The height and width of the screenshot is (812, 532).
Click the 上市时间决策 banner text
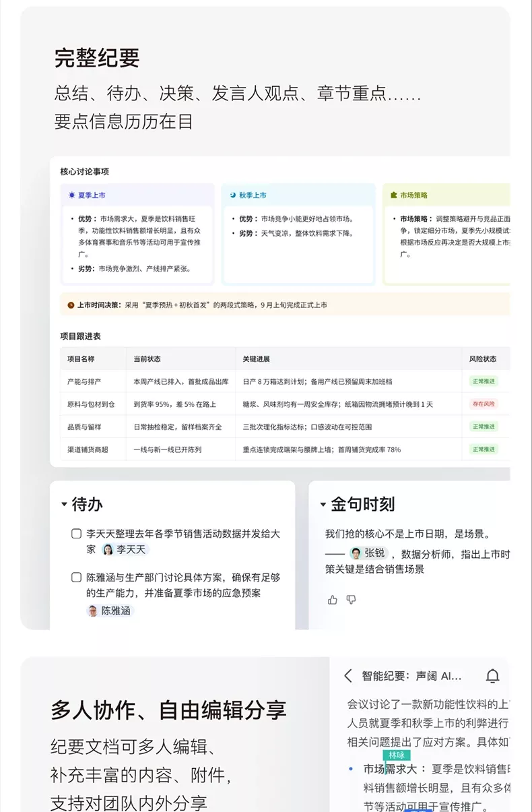click(201, 305)
